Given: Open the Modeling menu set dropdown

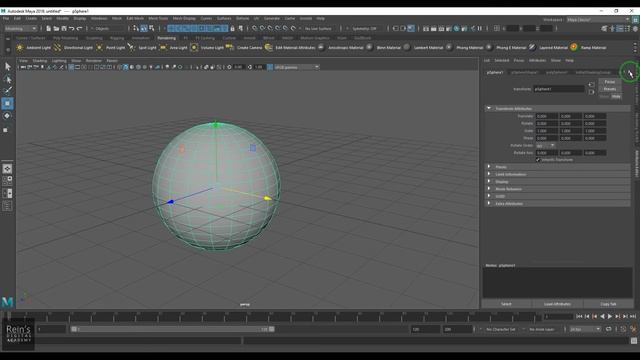Looking at the screenshot, I should coord(20,29).
